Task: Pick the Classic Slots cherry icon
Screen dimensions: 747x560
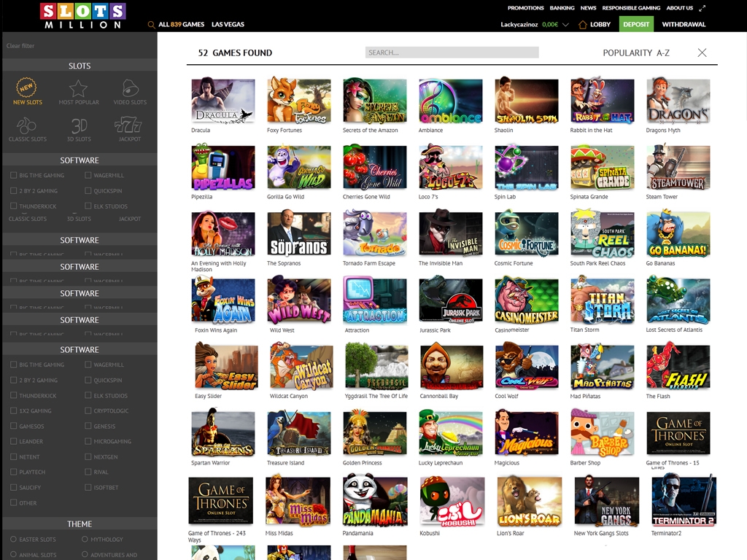Action: 27,125
